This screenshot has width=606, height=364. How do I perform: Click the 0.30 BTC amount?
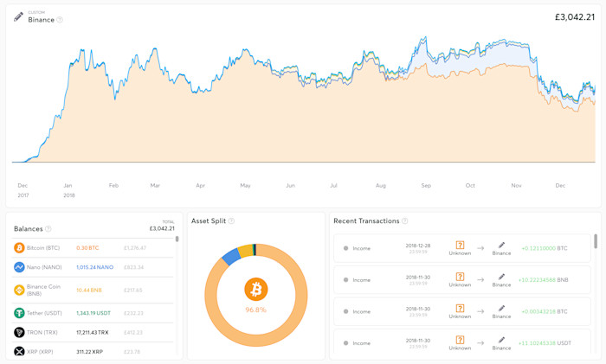click(87, 248)
